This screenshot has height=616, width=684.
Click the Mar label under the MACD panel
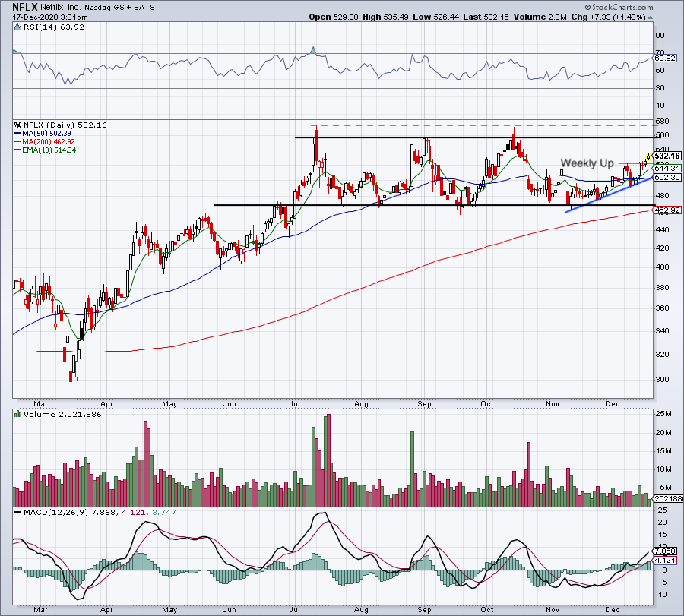pyautogui.click(x=40, y=609)
